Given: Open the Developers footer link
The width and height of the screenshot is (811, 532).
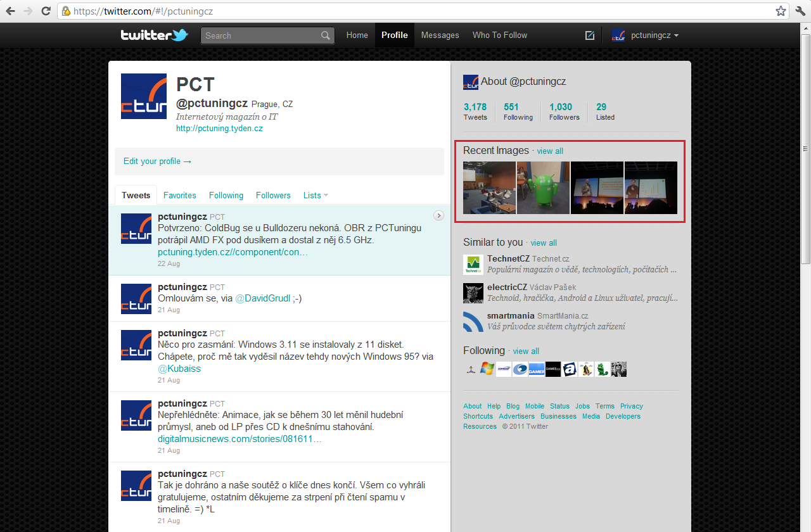Looking at the screenshot, I should point(623,416).
